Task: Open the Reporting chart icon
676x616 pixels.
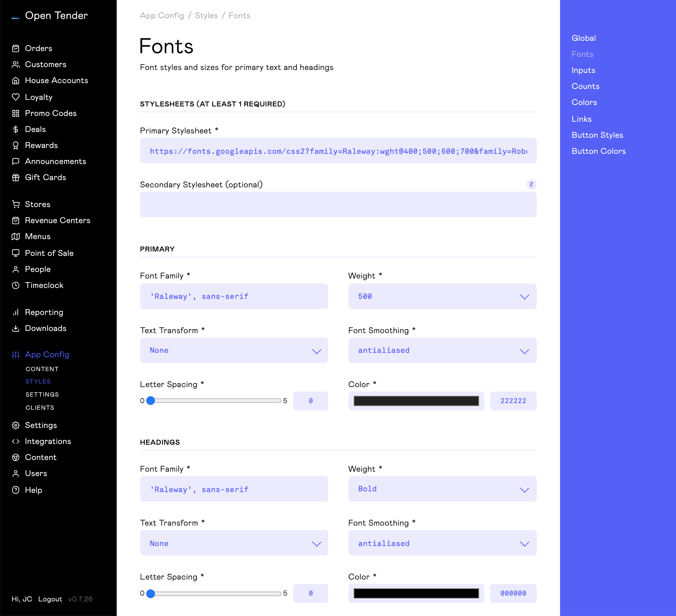Action: [16, 312]
